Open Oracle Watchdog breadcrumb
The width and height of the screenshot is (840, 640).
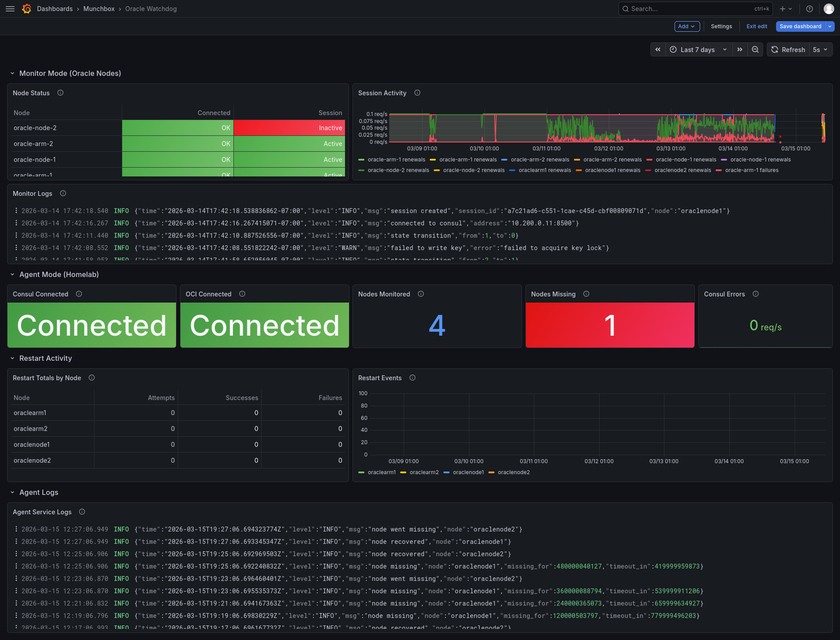point(151,9)
